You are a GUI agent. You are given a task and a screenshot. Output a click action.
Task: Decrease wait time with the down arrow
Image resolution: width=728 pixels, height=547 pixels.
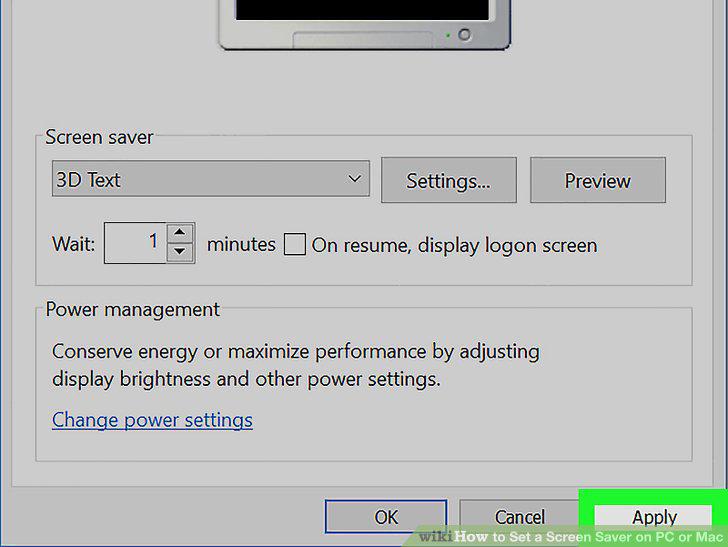pyautogui.click(x=180, y=252)
